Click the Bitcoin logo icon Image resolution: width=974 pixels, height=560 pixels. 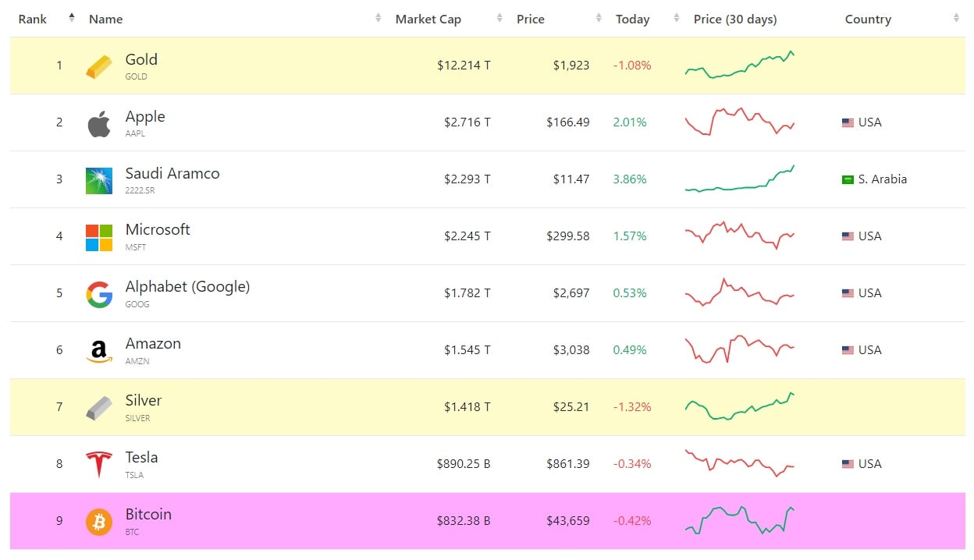tap(99, 522)
